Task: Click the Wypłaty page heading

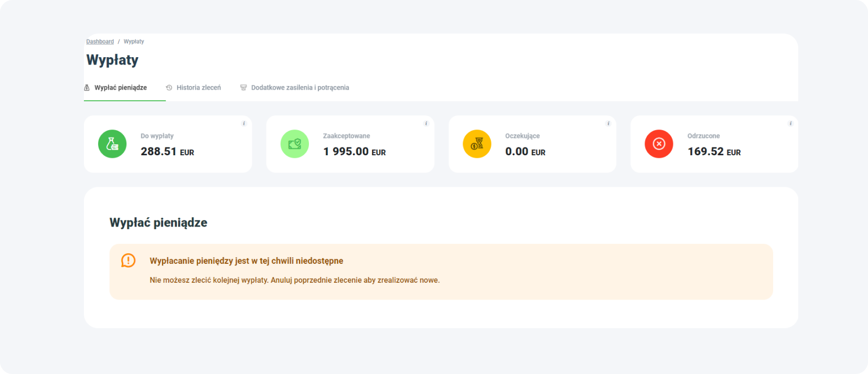Action: coord(112,60)
